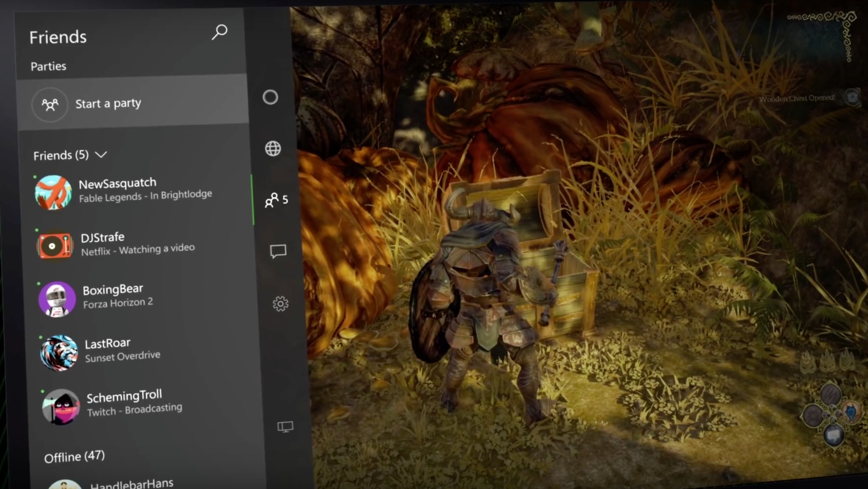Click SchemingTroll's masked avatar
Viewport: 868px width, 489px height.
point(61,407)
